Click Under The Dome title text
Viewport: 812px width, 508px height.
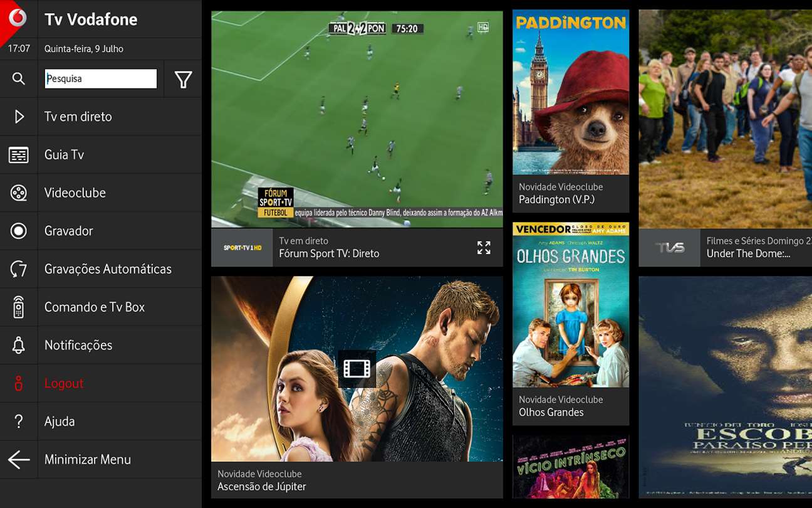click(749, 254)
